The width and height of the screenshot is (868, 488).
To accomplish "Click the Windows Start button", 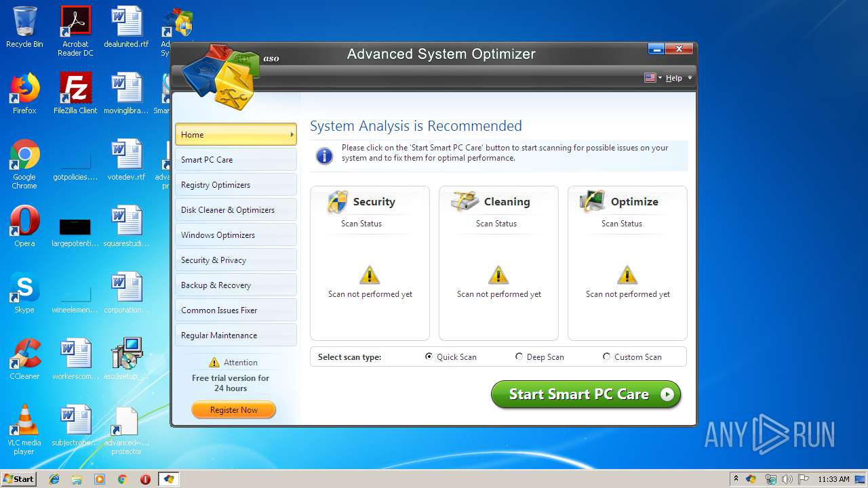I will (x=19, y=479).
